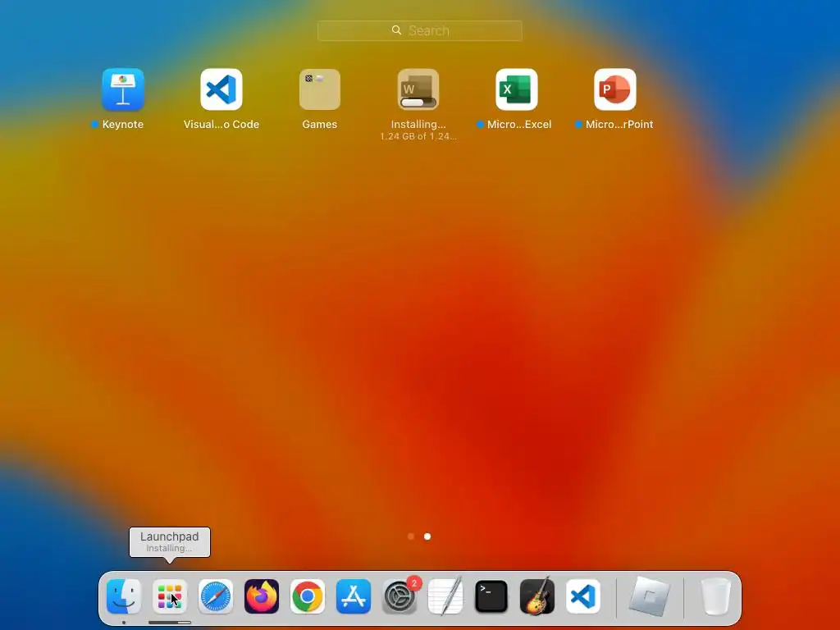This screenshot has height=630, width=840.
Task: Open Terminal from the Dock
Action: (x=491, y=596)
